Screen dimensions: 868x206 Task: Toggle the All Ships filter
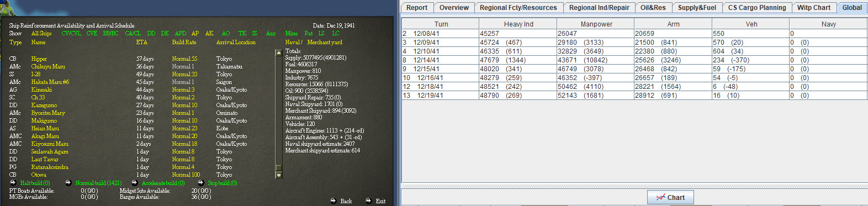41,33
